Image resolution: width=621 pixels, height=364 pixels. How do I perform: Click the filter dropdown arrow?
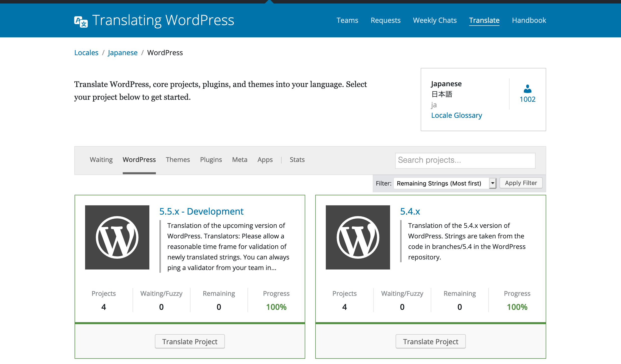(493, 183)
